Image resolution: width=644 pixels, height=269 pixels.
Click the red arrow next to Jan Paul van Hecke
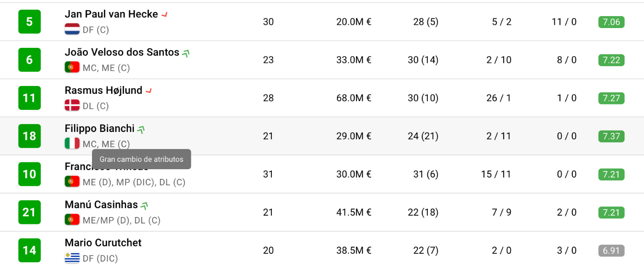pyautogui.click(x=164, y=15)
